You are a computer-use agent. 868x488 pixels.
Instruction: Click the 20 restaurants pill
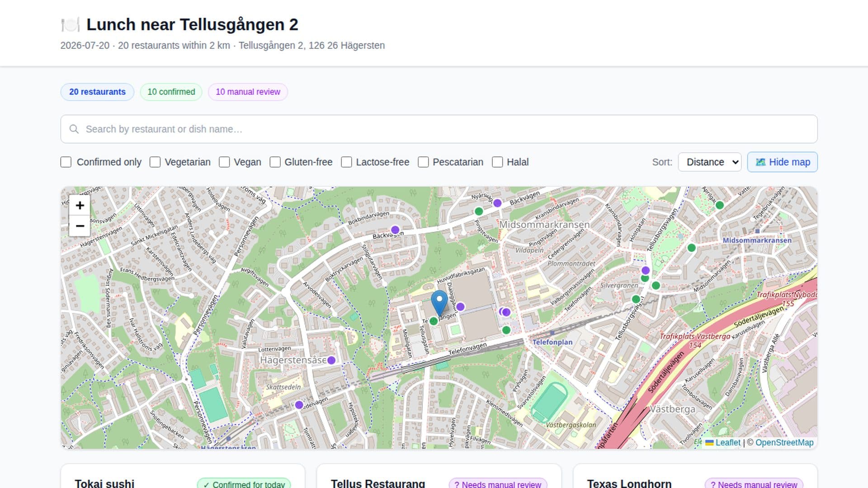[97, 92]
